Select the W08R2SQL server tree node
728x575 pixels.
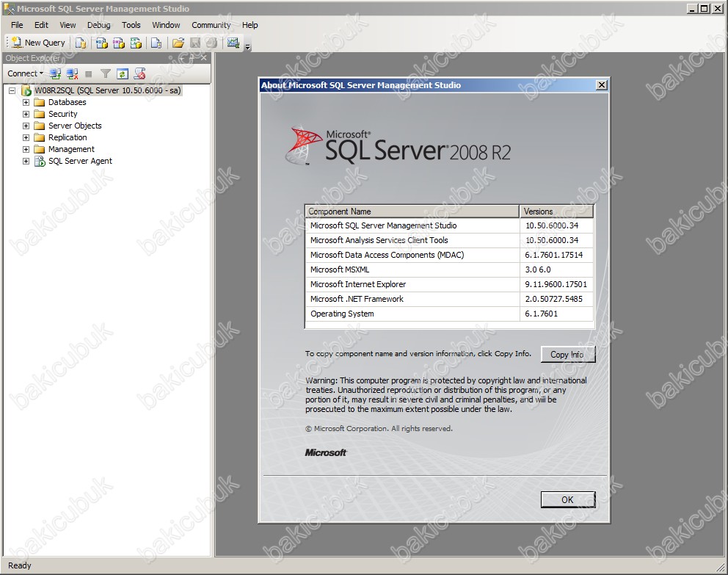(x=107, y=90)
